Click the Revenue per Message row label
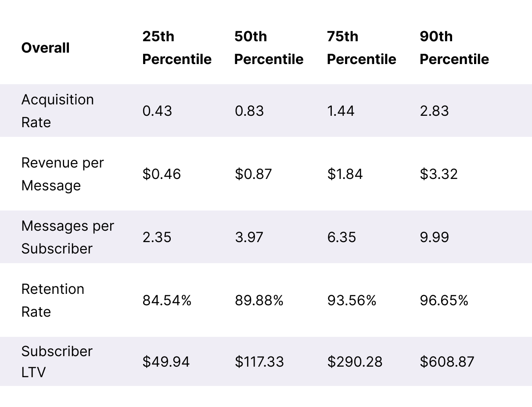 click(x=62, y=174)
